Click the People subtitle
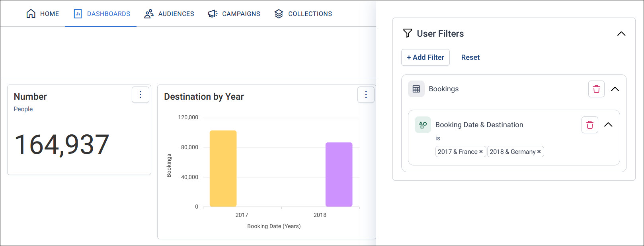Viewport: 644px width, 246px height. pos(23,109)
